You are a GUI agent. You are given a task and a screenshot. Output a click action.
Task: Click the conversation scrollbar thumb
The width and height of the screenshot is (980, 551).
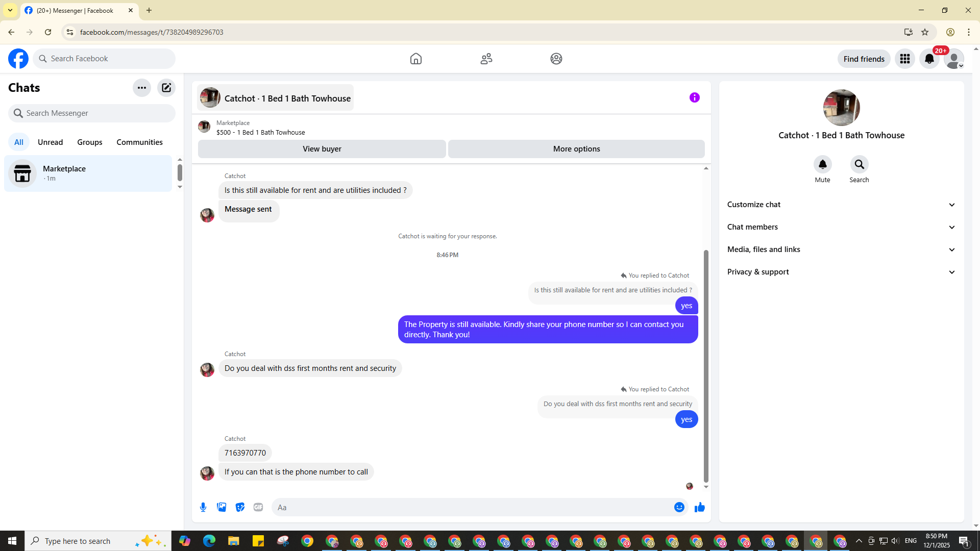706,366
